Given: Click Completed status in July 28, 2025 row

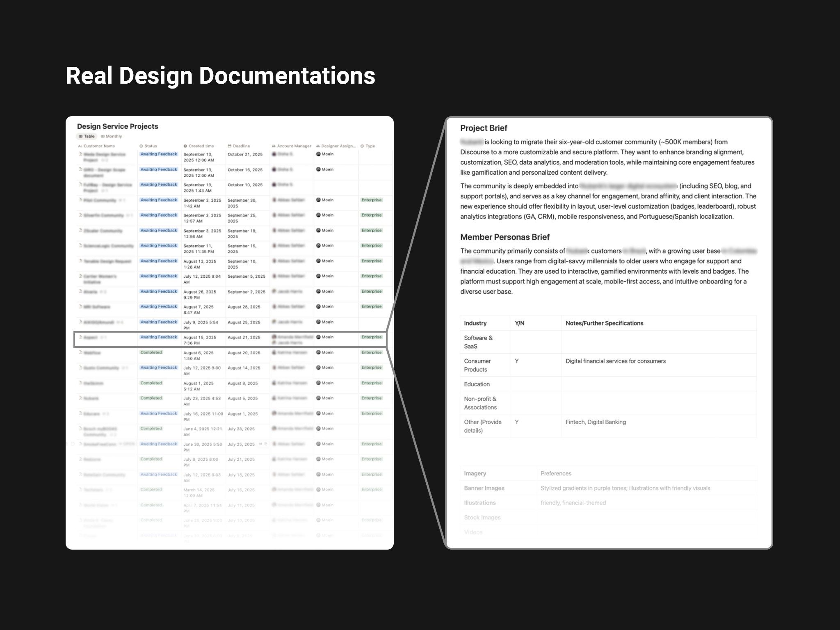Looking at the screenshot, I should [151, 429].
